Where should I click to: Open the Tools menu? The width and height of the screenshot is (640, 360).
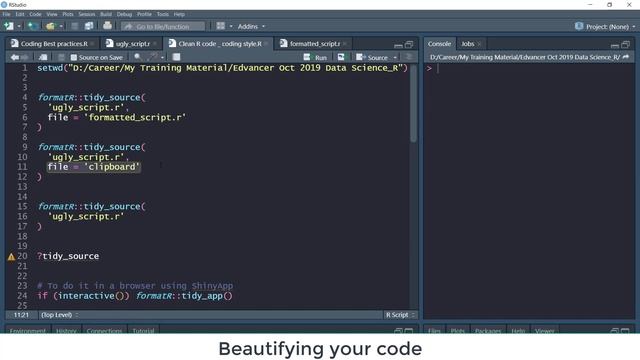pyautogui.click(x=162, y=14)
